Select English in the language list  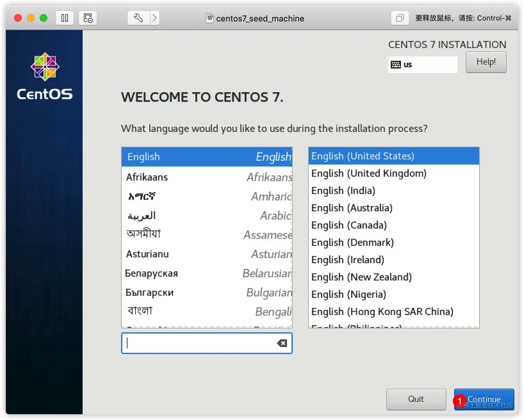point(207,157)
